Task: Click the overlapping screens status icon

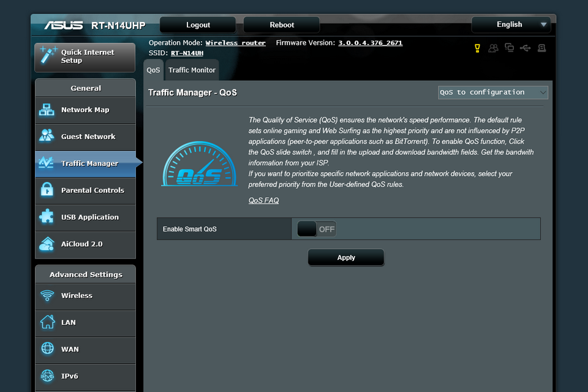Action: tap(509, 48)
